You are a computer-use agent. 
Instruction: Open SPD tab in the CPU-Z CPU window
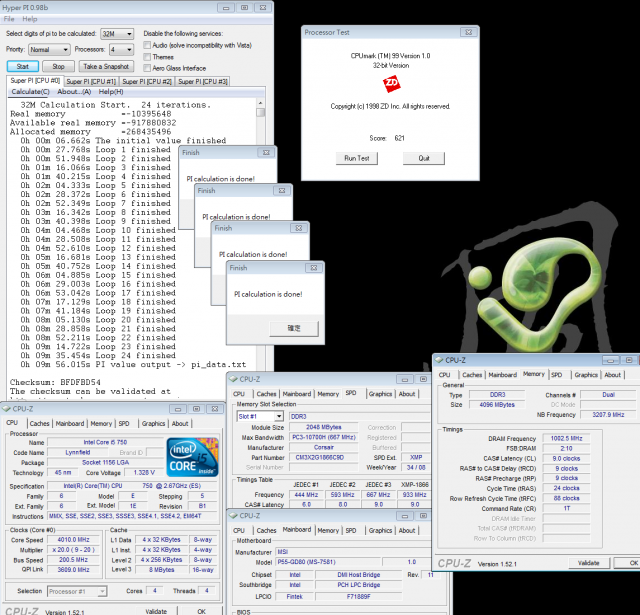pos(124,424)
